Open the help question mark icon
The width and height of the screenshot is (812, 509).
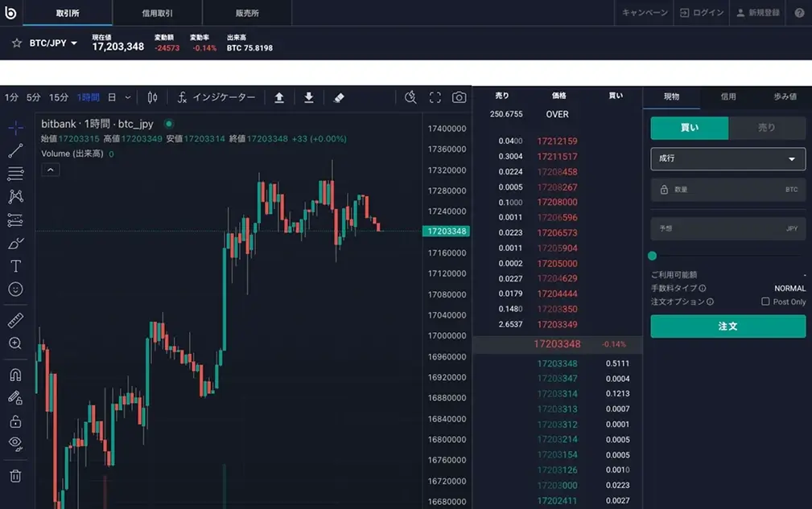pos(800,12)
